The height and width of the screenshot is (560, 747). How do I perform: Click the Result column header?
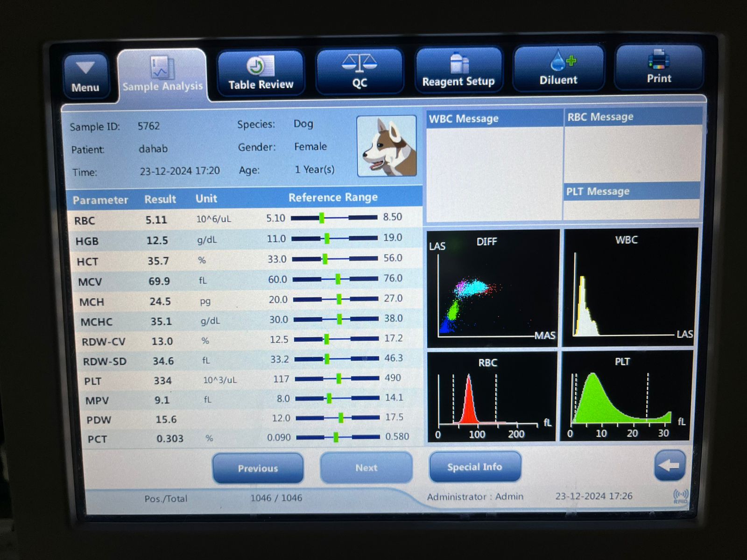click(160, 199)
